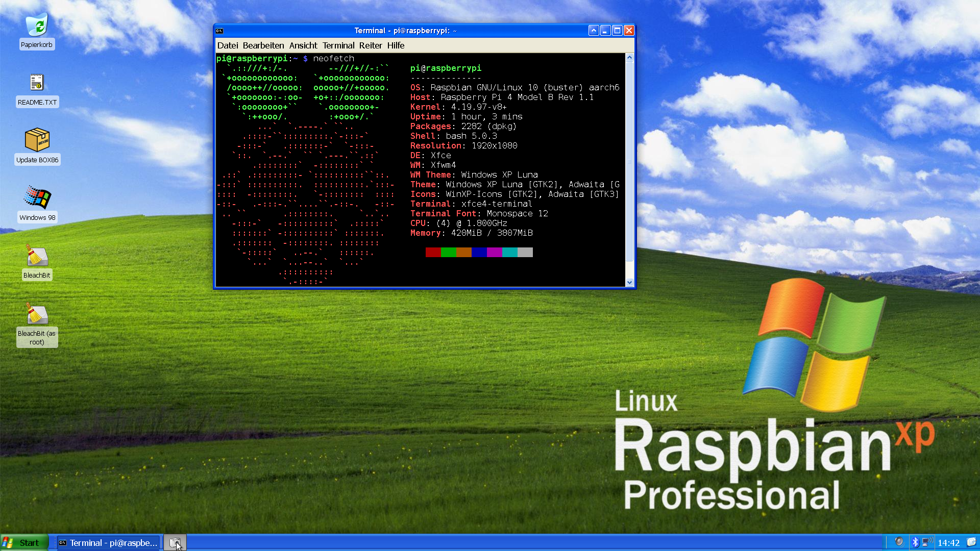Screen dimensions: 980x551
Task: Click the 'CPU: (4) @ 1.800GHz' line
Action: (x=458, y=223)
